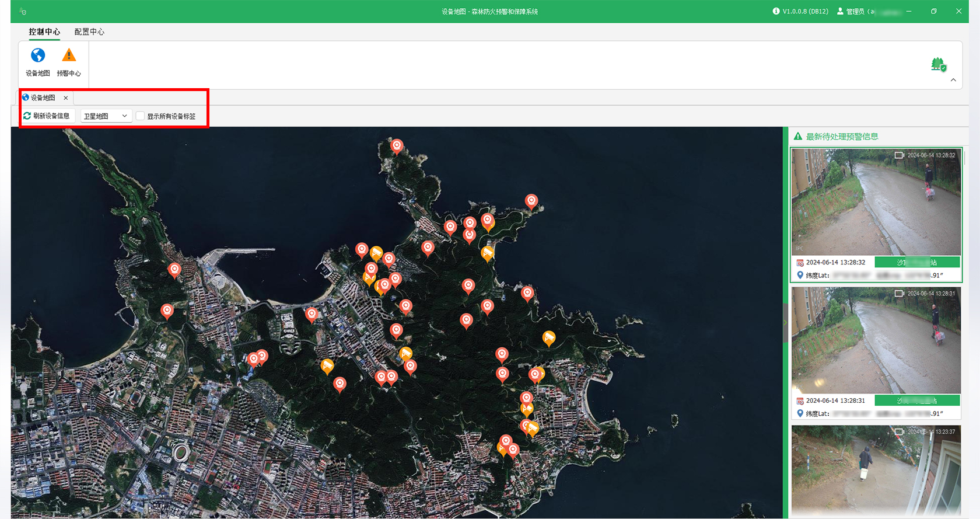Open the 预警中心 warning triangle icon
The image size is (980, 519).
[x=69, y=56]
